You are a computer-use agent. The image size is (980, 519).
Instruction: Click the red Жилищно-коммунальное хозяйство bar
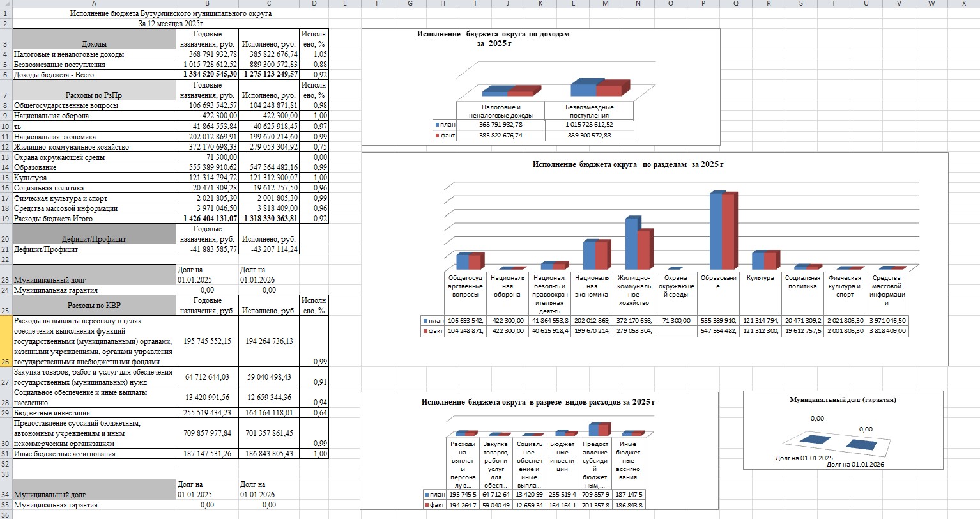point(643,249)
